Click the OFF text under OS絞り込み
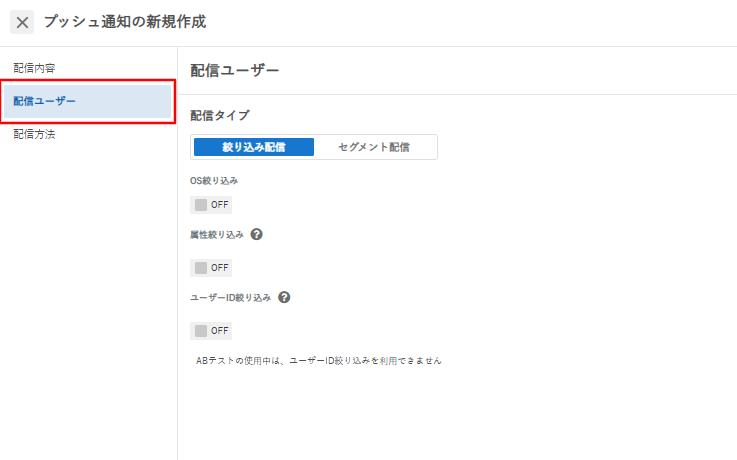This screenshot has height=460, width=737. click(220, 205)
